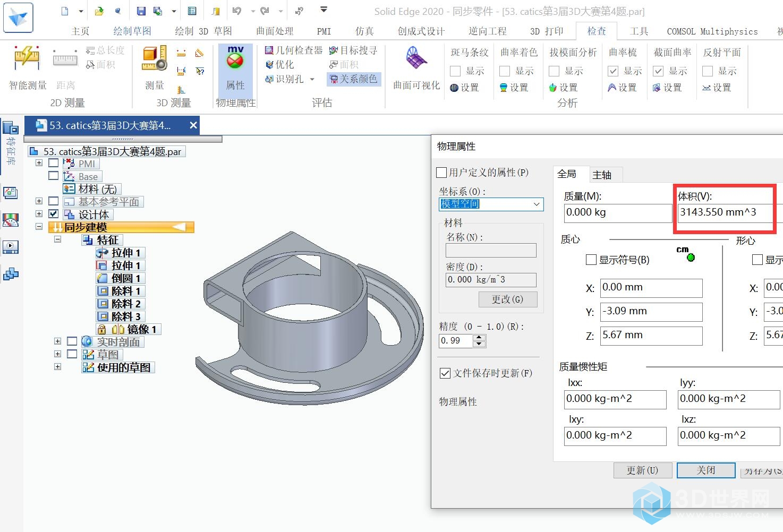Click the Save All icon

158,11
